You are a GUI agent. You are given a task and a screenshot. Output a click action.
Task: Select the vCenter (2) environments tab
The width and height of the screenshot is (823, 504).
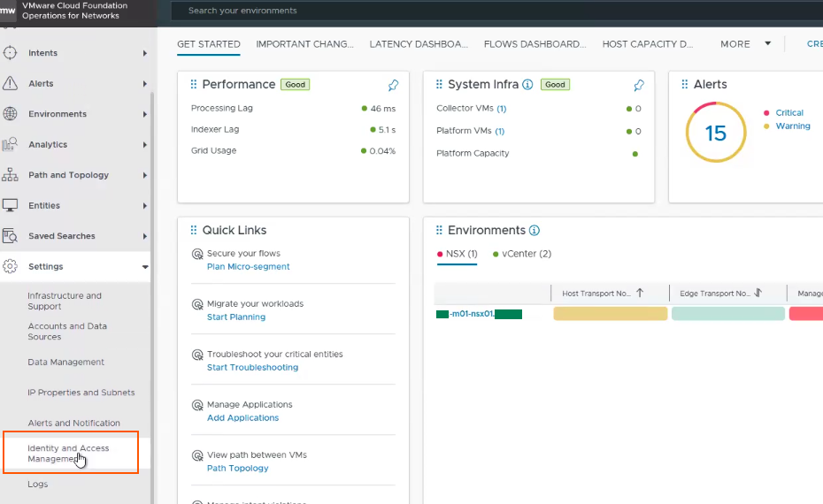522,254
